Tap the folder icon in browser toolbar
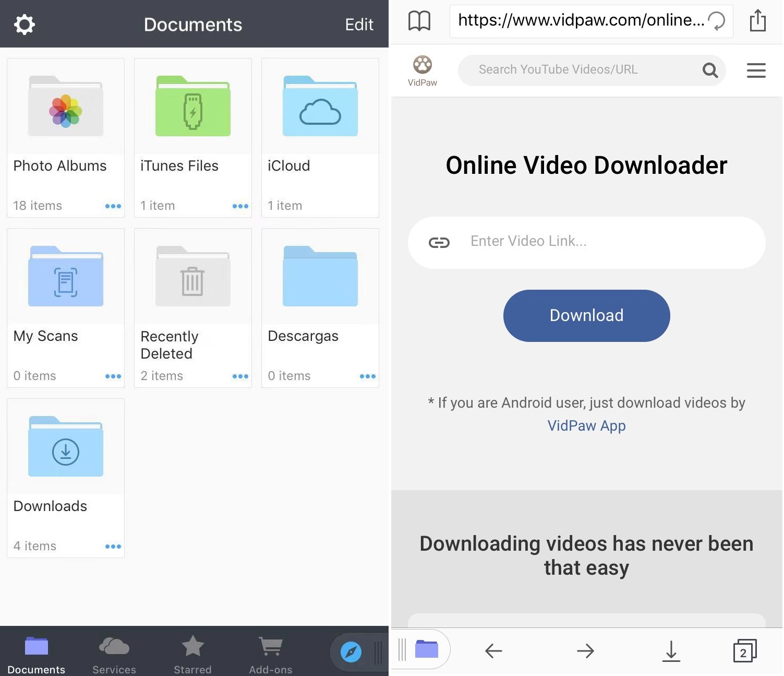The width and height of the screenshot is (784, 676). click(x=427, y=649)
